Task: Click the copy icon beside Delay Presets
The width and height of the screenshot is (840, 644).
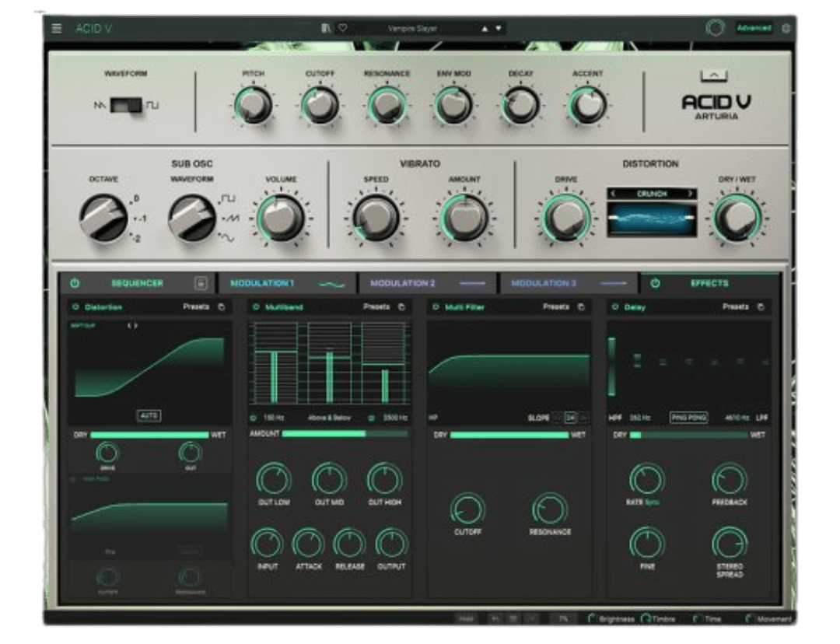Action: [x=761, y=307]
